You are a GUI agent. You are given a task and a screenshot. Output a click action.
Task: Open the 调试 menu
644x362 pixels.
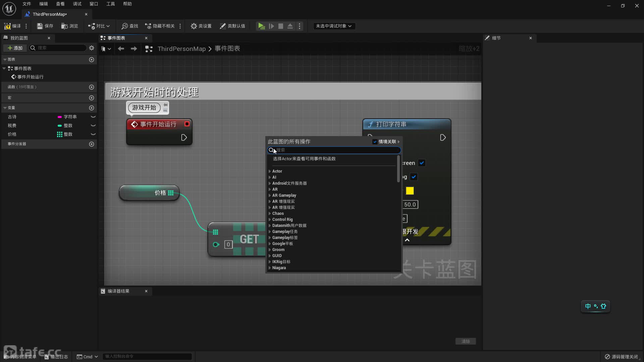[x=77, y=4]
